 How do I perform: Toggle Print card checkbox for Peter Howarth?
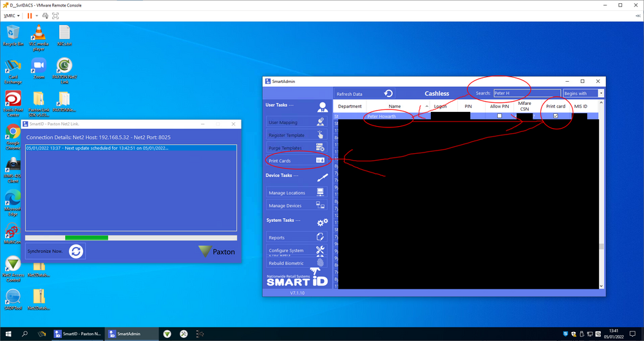(x=556, y=116)
